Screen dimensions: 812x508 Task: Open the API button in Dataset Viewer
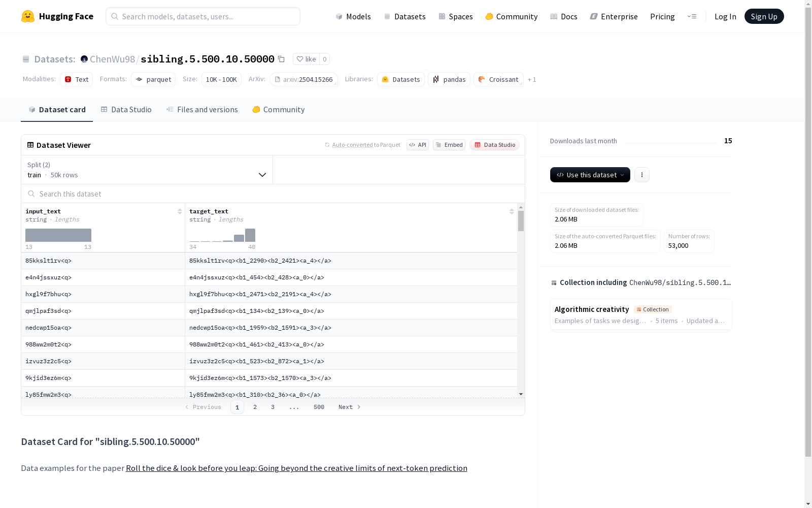coord(418,145)
